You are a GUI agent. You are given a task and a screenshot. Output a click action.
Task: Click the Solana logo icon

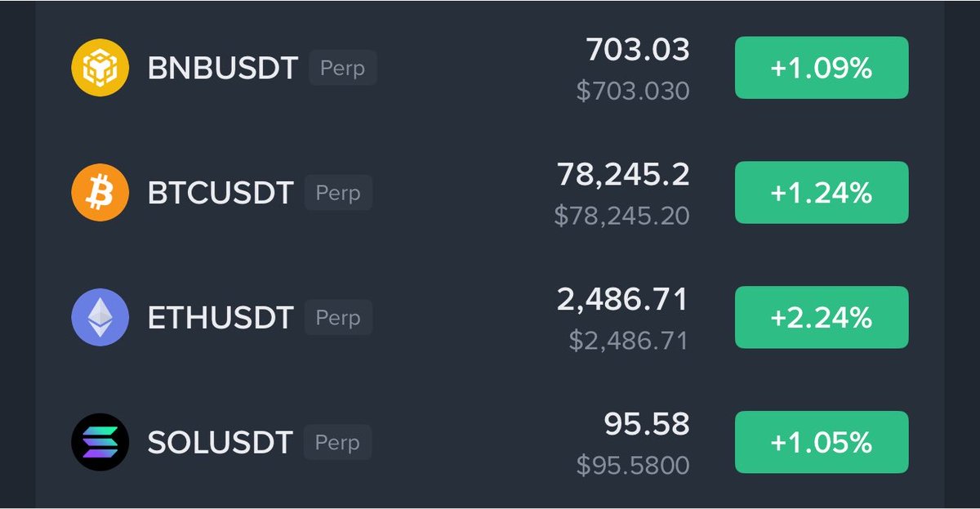coord(100,442)
